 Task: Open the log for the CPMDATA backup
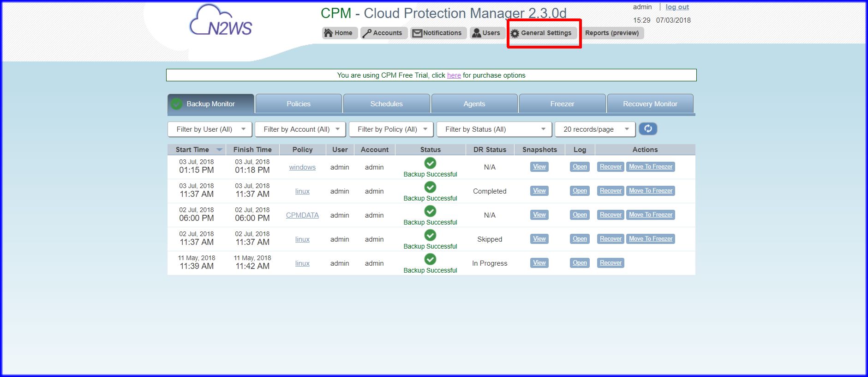tap(580, 215)
